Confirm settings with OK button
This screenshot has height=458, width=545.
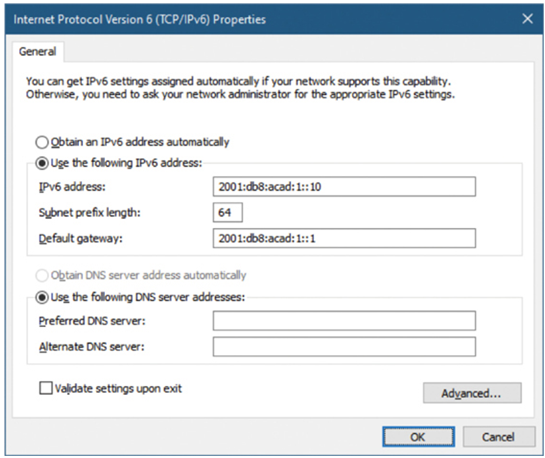click(x=418, y=437)
